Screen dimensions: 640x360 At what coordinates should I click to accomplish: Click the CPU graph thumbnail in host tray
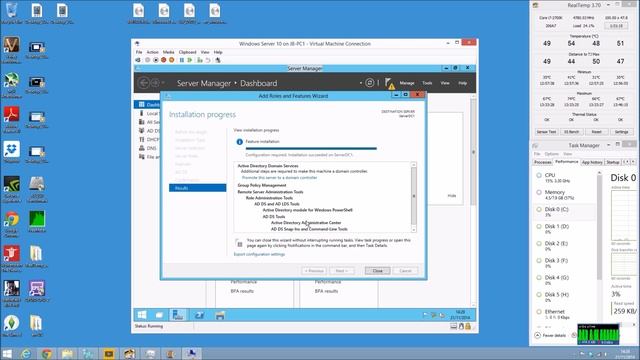(x=598, y=334)
